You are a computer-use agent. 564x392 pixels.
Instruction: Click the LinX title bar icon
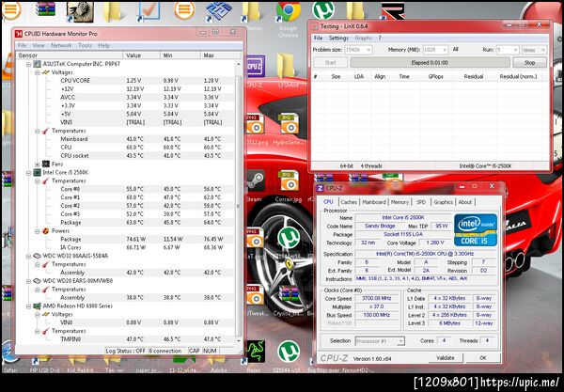point(315,26)
